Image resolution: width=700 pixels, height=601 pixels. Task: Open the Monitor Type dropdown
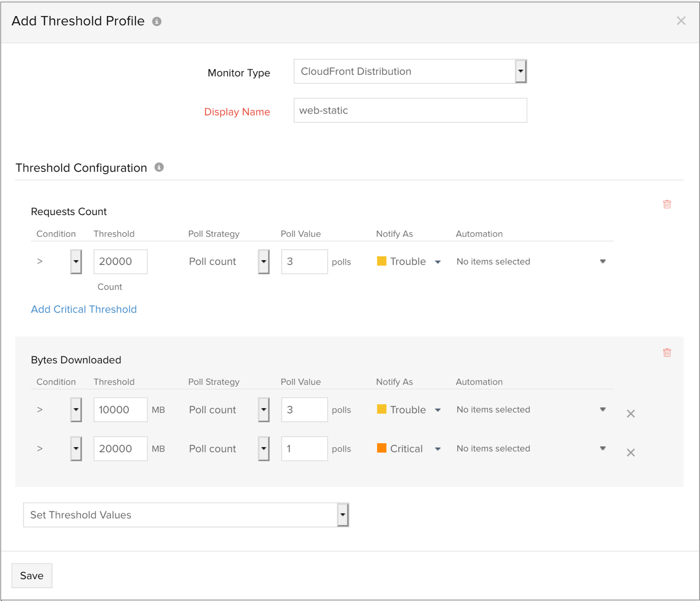point(521,71)
